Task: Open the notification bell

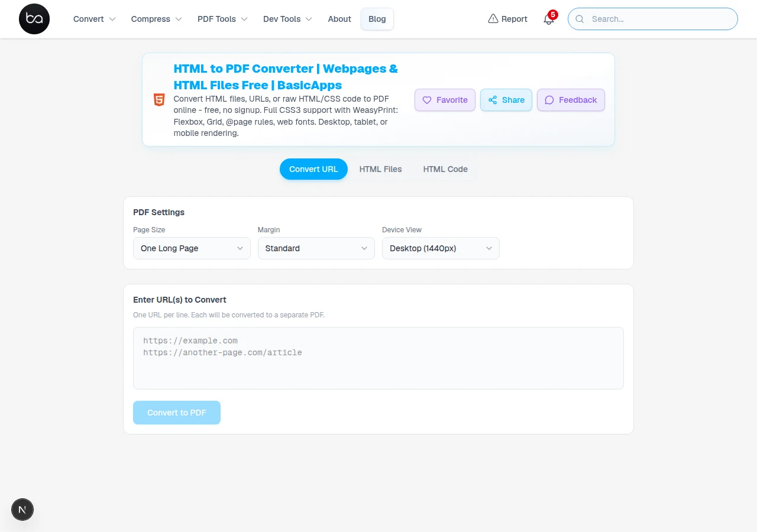Action: [549, 19]
